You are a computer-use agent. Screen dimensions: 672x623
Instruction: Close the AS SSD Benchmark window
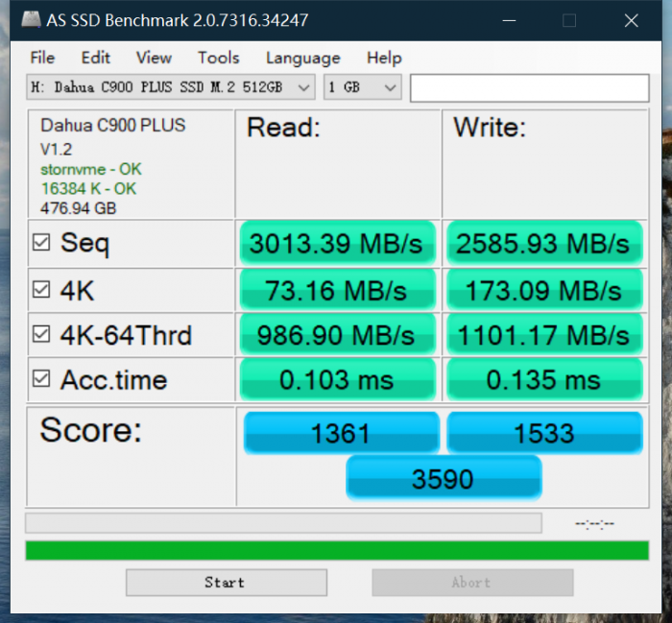[x=631, y=20]
